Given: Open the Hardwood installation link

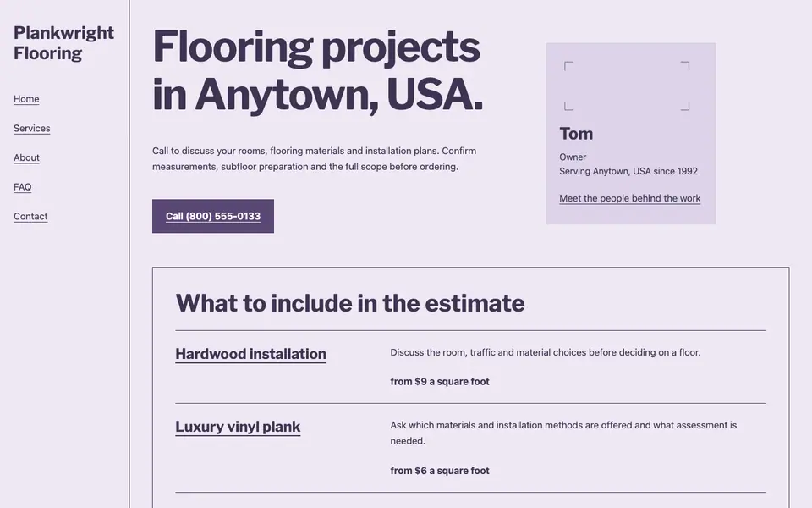Looking at the screenshot, I should point(250,354).
